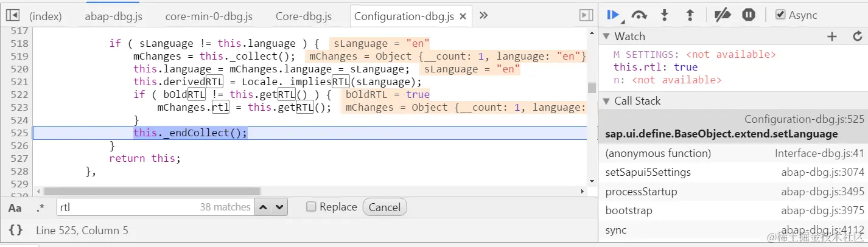Viewport: 868px width, 247px height.
Task: Pretty print the source with braces icon
Action: 16,230
